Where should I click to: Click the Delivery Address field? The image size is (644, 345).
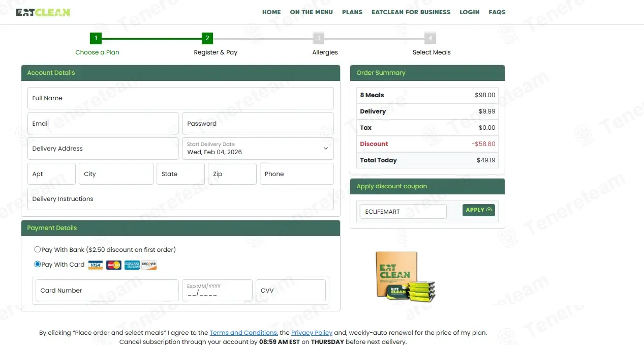[x=103, y=149]
